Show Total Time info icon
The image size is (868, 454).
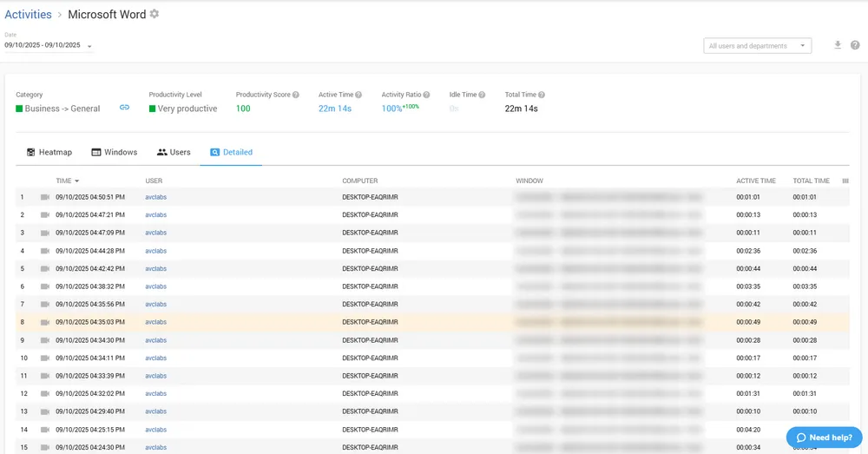(x=542, y=95)
